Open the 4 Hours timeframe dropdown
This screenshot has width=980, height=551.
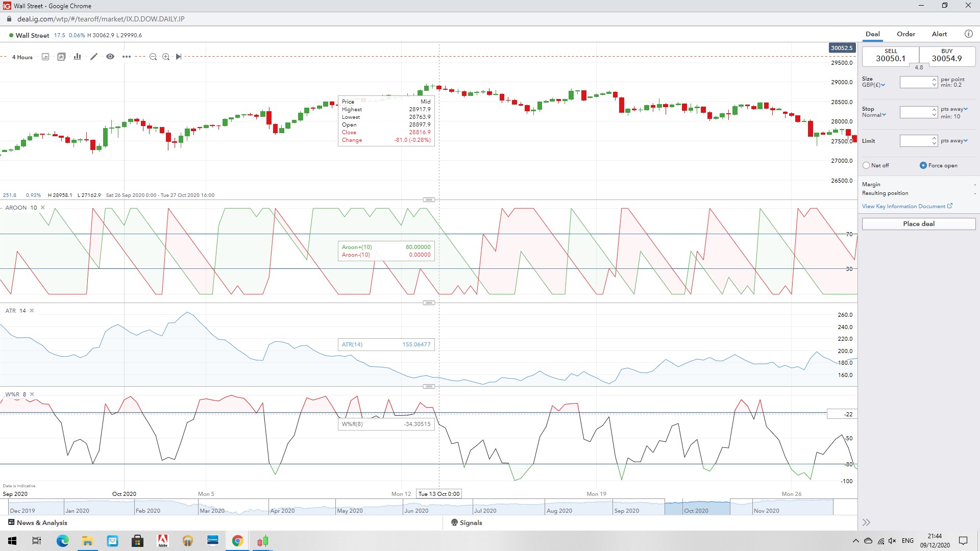(22, 57)
